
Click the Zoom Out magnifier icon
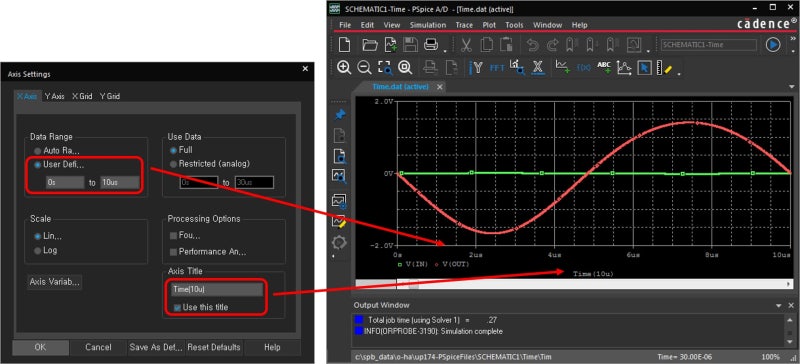pyautogui.click(x=364, y=67)
